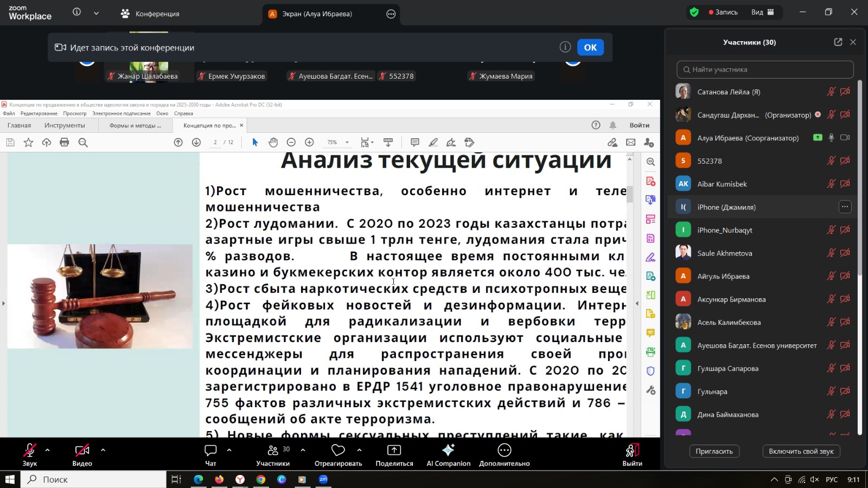
Task: Toggle the Участники panel
Action: 273,454
